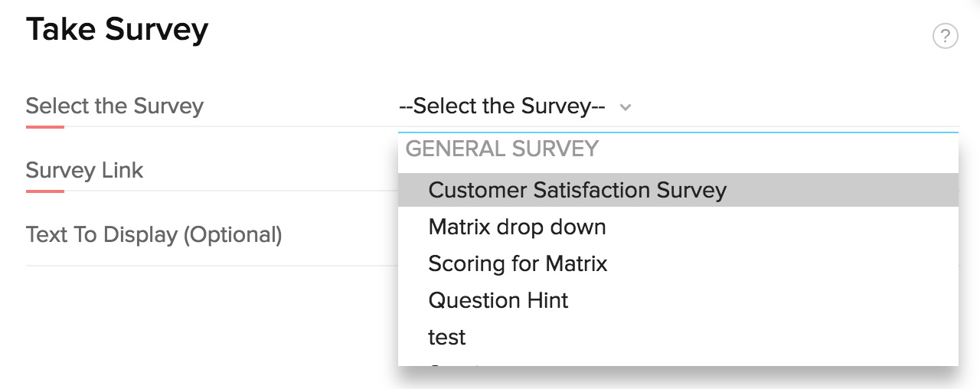Click the 'Take Survey' page heading
Image resolution: width=980 pixels, height=389 pixels.
click(117, 30)
